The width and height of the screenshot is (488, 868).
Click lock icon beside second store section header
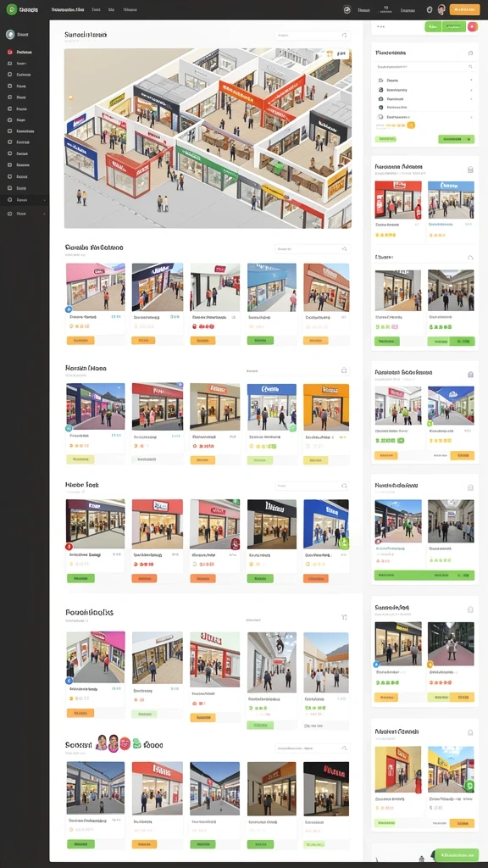(x=344, y=370)
